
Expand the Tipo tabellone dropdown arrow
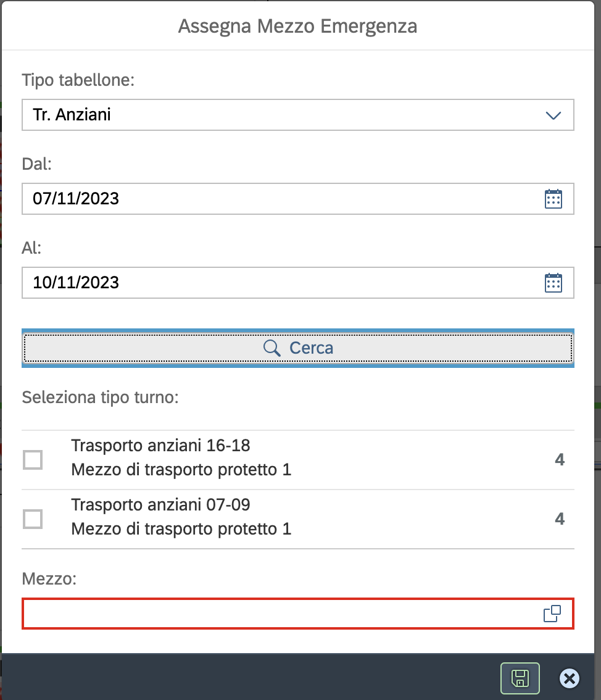click(x=553, y=115)
